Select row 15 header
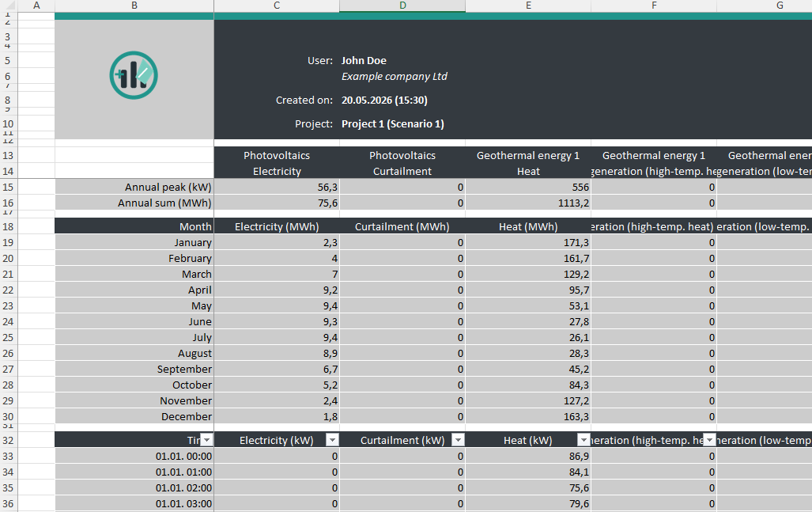The height and width of the screenshot is (512, 812). coord(8,187)
